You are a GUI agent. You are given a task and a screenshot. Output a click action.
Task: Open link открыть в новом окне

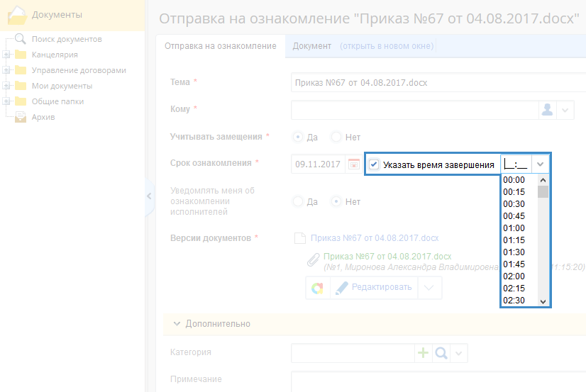click(387, 46)
